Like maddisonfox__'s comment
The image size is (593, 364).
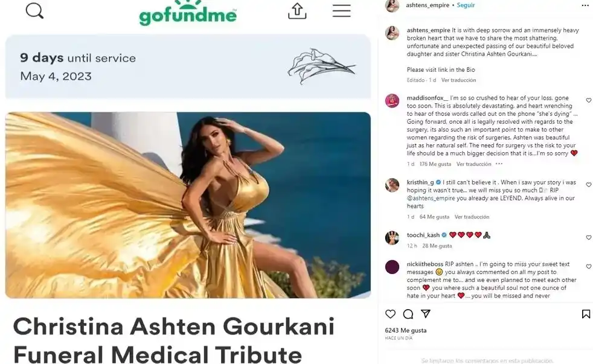click(x=588, y=100)
